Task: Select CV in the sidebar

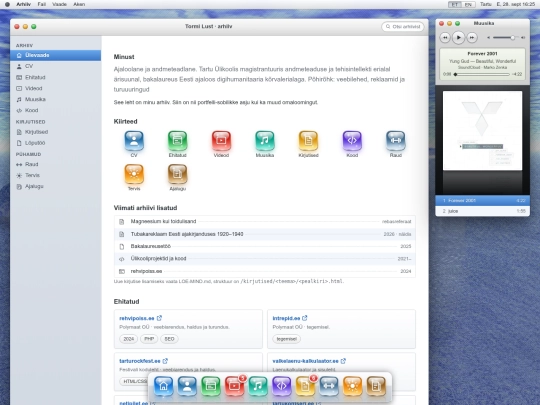Action: pyautogui.click(x=55, y=66)
